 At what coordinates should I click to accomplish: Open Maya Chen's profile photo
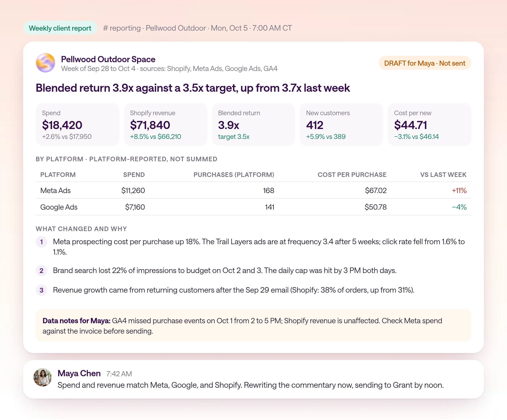pos(42,377)
